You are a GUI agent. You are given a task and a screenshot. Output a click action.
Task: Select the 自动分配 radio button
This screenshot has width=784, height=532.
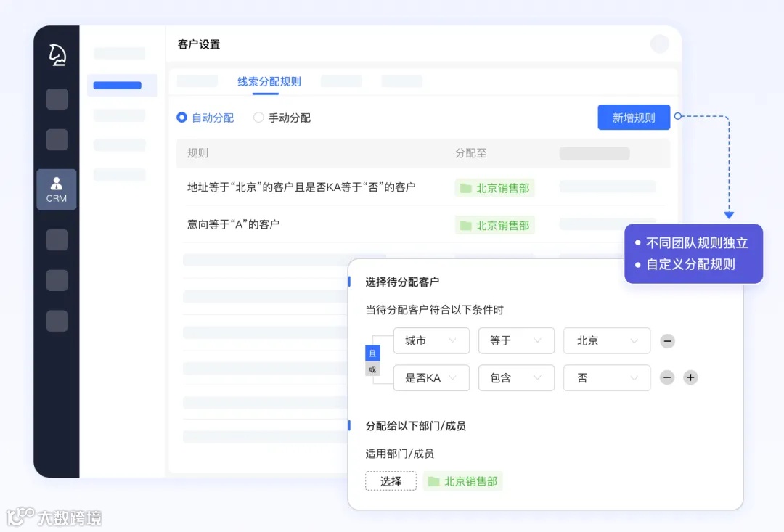click(181, 118)
